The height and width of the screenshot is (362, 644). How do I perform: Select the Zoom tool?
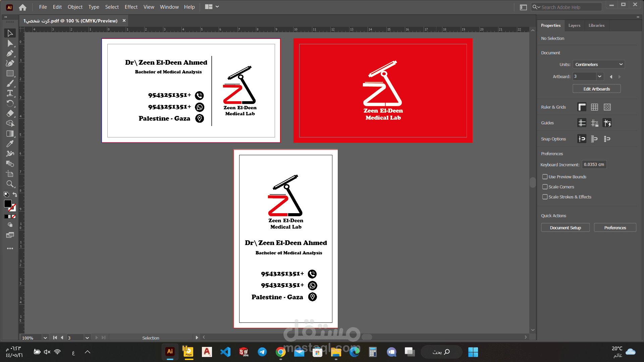[10, 184]
